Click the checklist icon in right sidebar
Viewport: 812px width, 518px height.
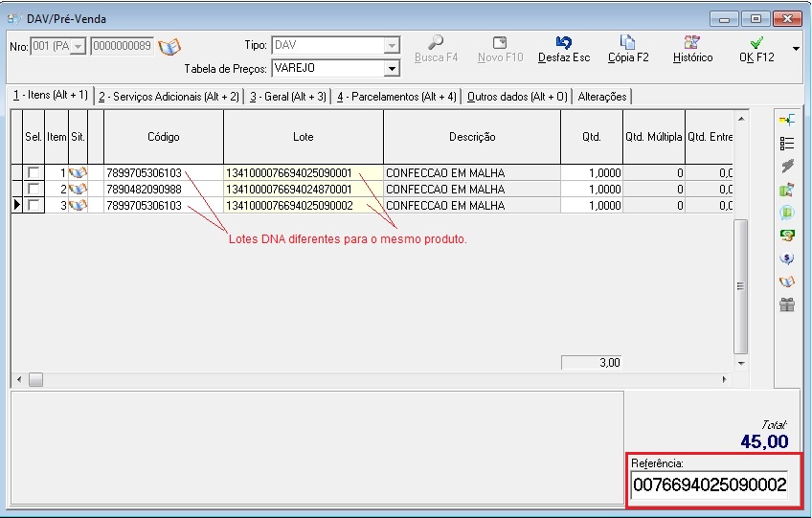point(787,144)
